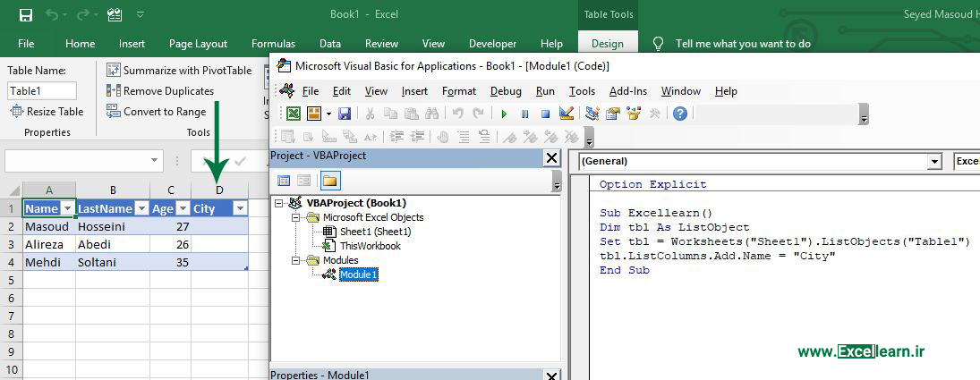The image size is (980, 380).
Task: Click the Cut scissors icon in VBA
Action: point(370,114)
